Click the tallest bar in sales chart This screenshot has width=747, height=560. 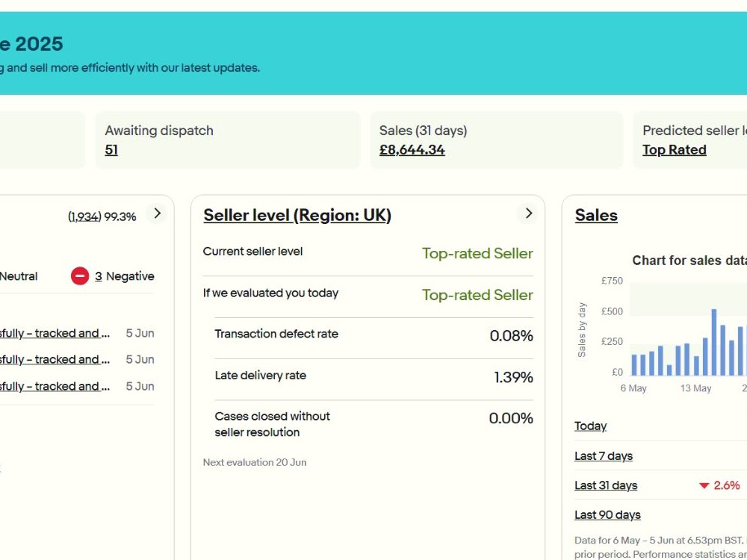[x=713, y=343]
